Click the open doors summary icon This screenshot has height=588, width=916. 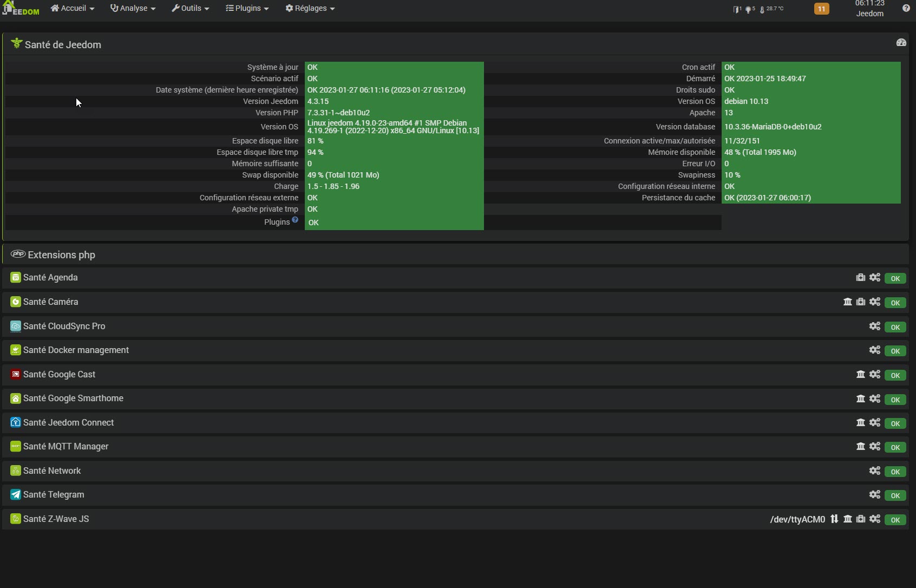tap(737, 9)
